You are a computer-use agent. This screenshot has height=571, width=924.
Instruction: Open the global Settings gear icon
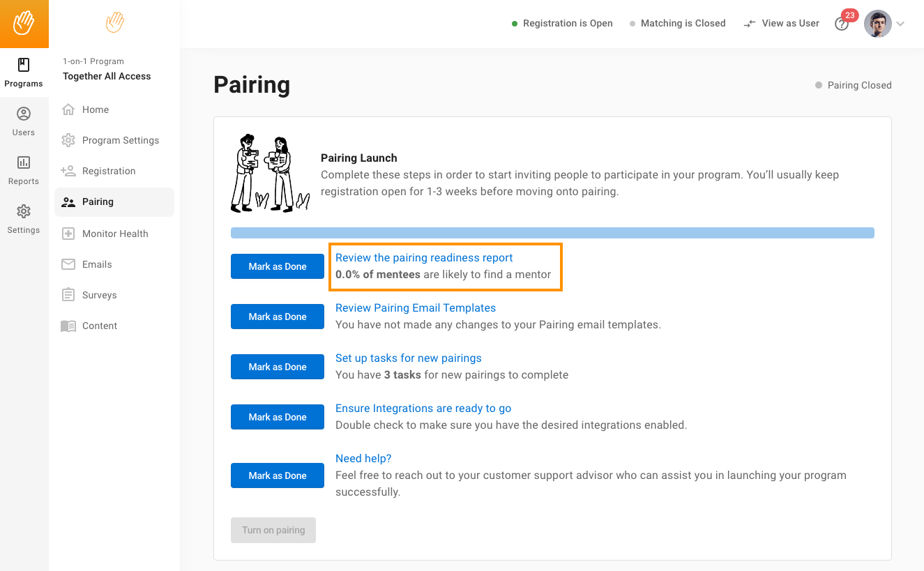coord(24,211)
